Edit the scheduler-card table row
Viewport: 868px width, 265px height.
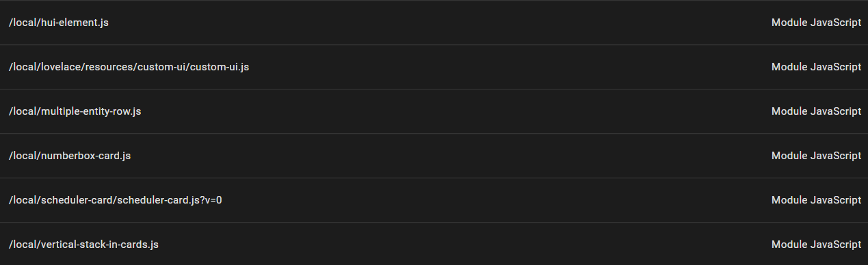434,200
